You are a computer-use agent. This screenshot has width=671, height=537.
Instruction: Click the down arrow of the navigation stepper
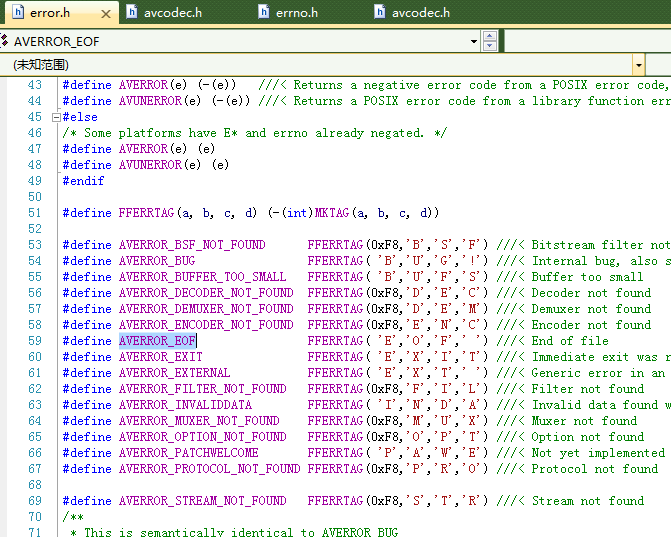click(490, 46)
